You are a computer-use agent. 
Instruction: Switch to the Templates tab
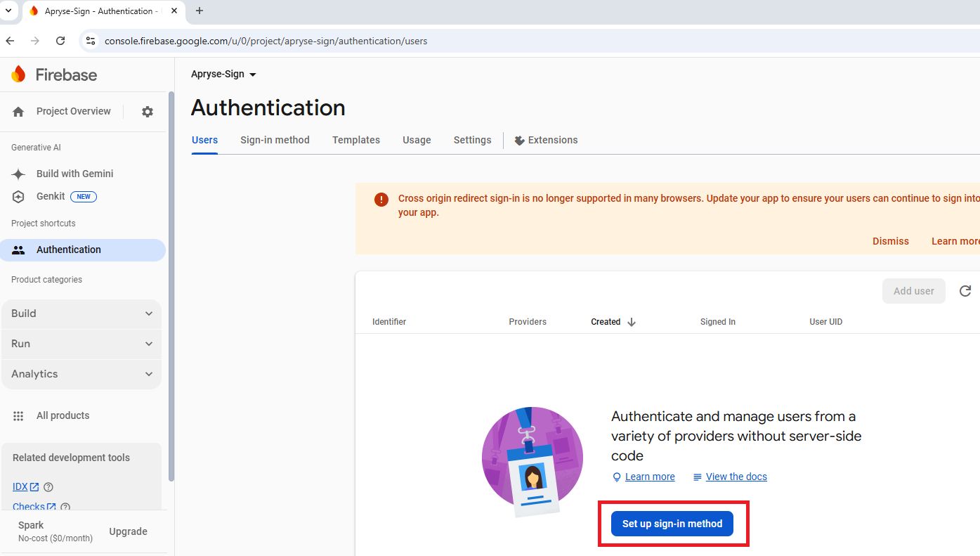click(x=356, y=140)
